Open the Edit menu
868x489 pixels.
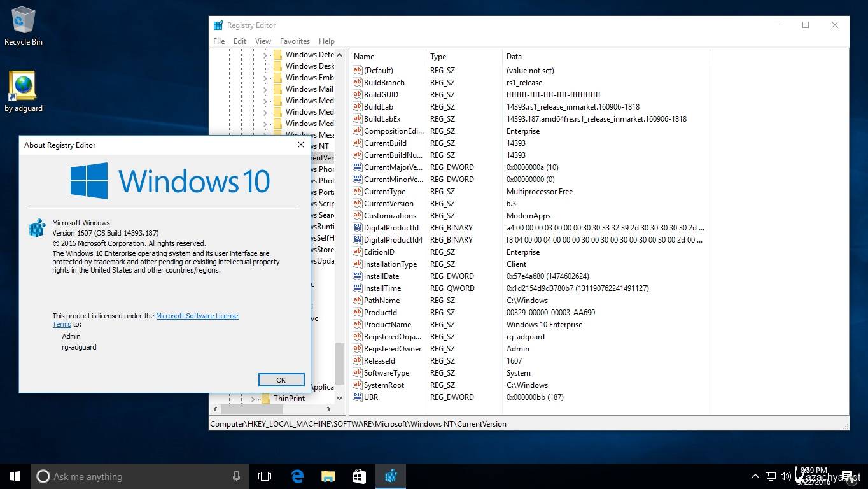click(x=240, y=41)
